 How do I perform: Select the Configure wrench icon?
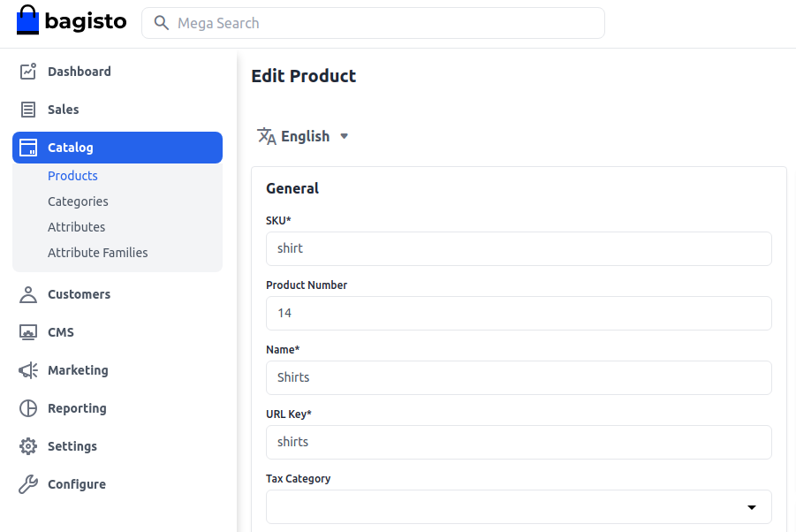pyautogui.click(x=27, y=483)
